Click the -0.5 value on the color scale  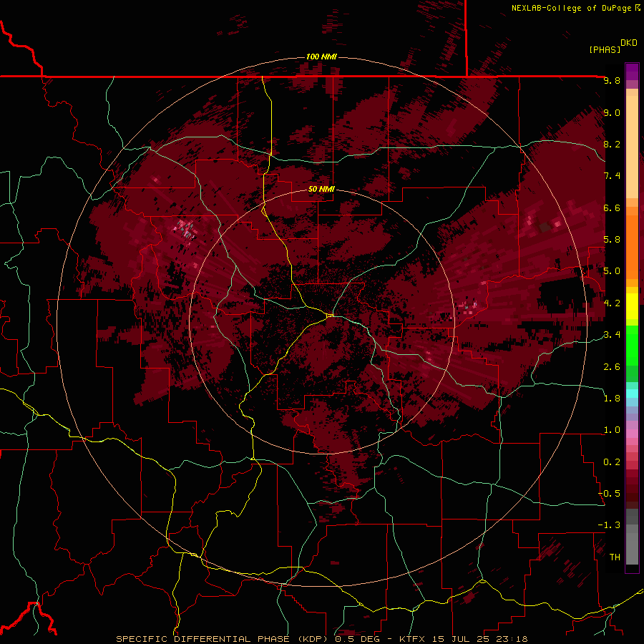click(609, 494)
